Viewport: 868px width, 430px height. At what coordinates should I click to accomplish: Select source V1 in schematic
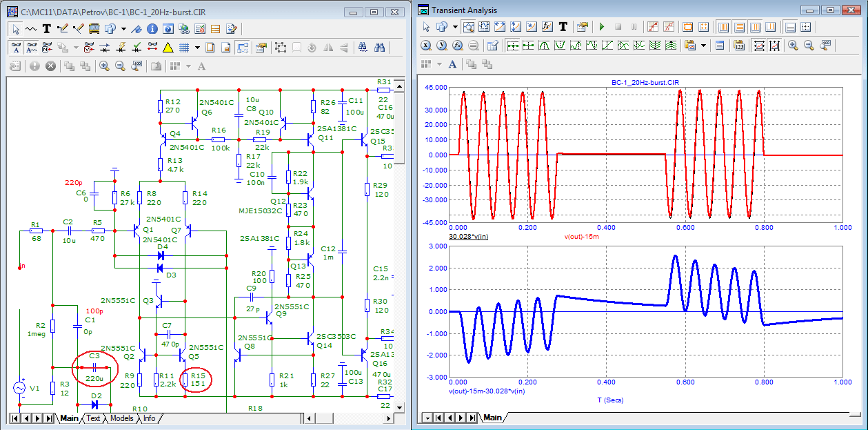[21, 388]
